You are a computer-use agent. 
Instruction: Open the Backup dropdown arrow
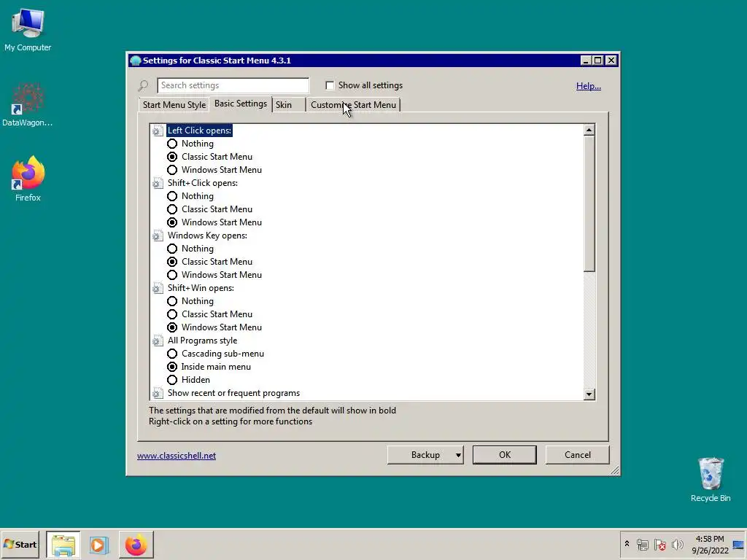coord(458,455)
